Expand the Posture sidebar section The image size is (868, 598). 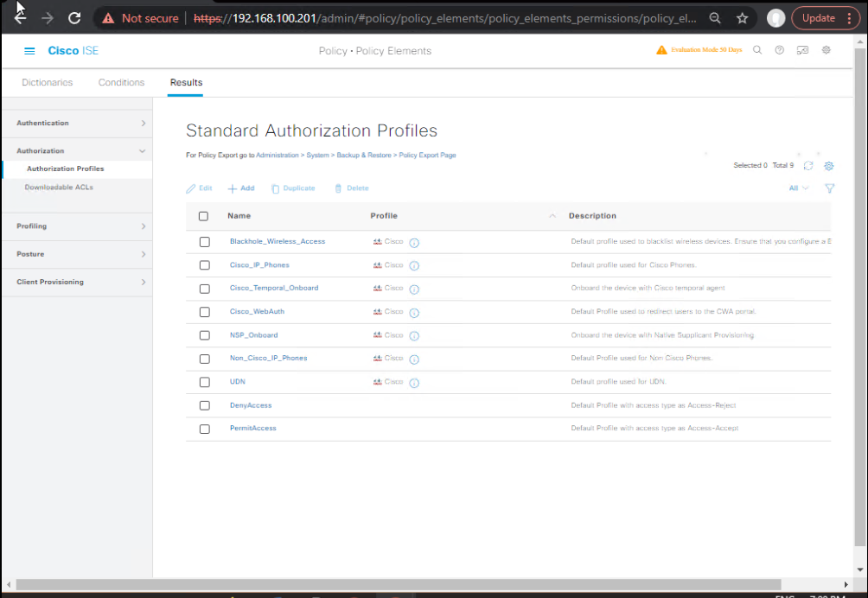coord(144,254)
